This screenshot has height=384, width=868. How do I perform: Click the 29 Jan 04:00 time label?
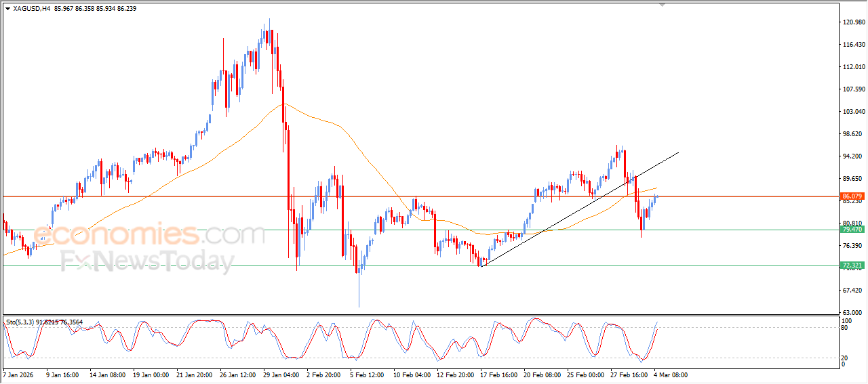[x=282, y=375]
